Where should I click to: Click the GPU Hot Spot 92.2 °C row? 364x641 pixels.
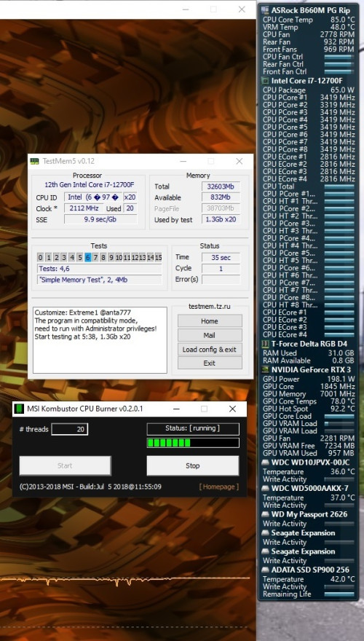click(x=309, y=409)
